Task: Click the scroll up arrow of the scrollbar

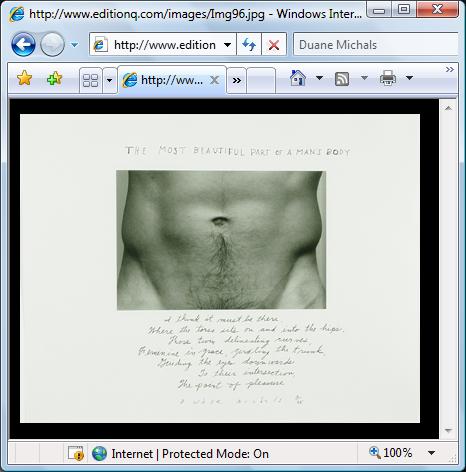Action: pos(448,108)
